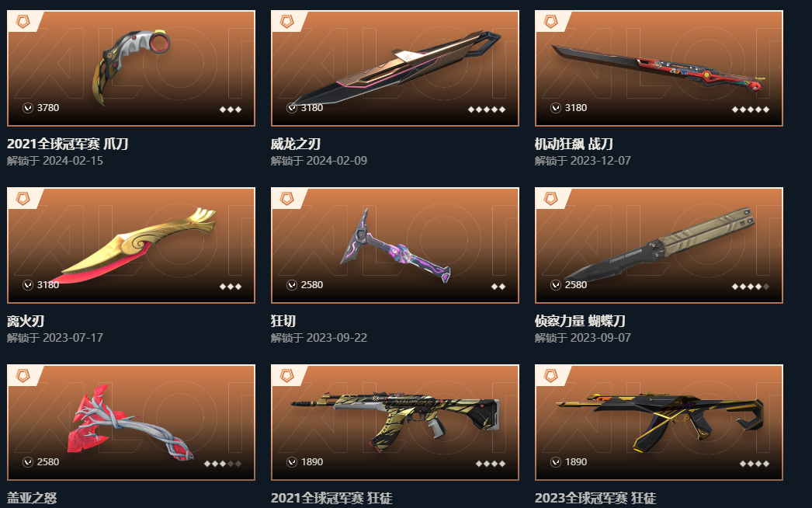Click the pentagon badge on 机动狂飙 战刀 card

click(x=551, y=22)
